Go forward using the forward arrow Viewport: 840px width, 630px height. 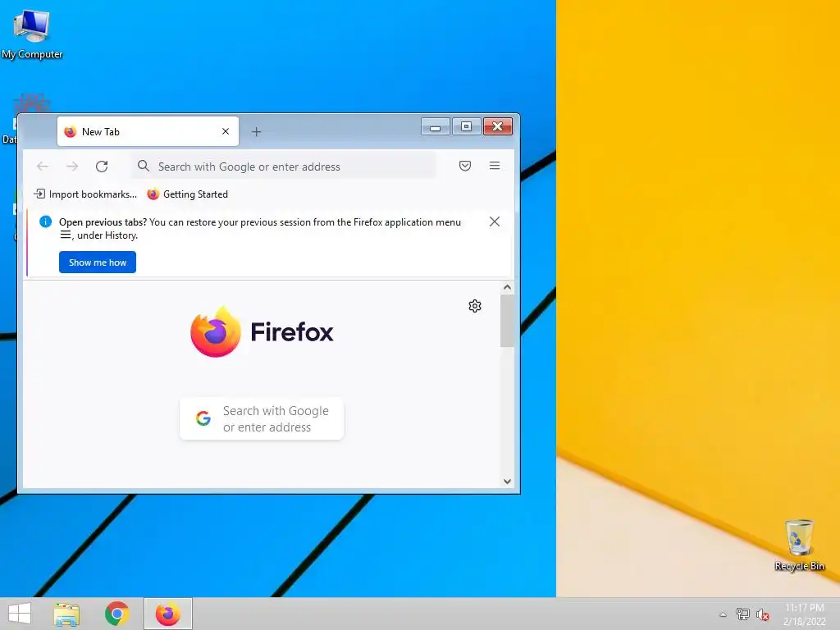point(72,166)
